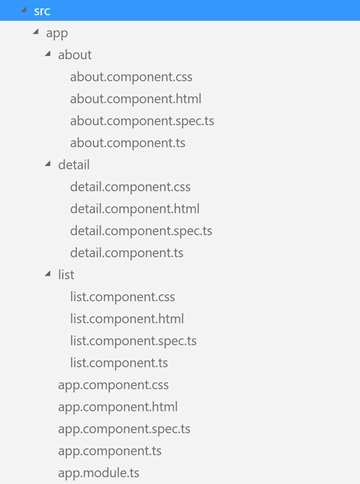Select about.component.spec.ts file
The image size is (360, 484).
tap(142, 121)
